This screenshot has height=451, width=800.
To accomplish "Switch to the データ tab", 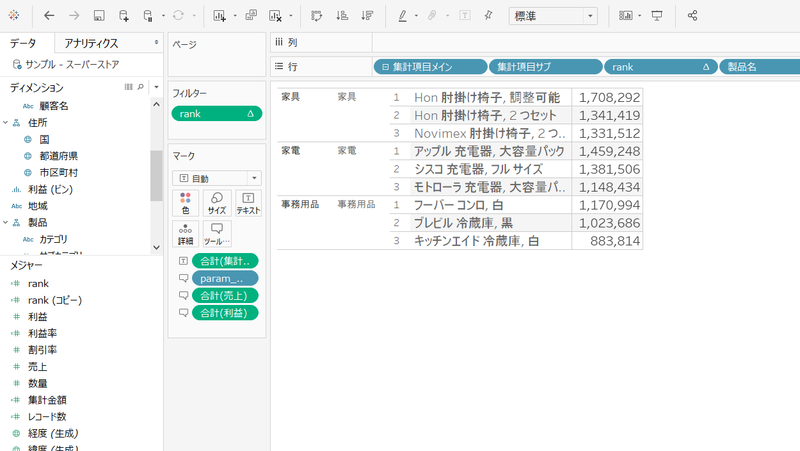I will click(x=23, y=43).
